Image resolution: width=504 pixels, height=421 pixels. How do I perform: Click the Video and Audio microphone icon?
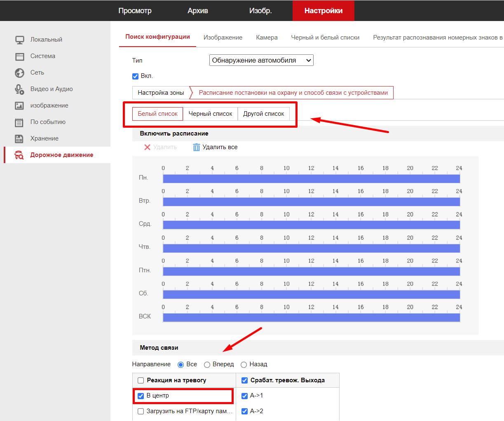tap(19, 89)
